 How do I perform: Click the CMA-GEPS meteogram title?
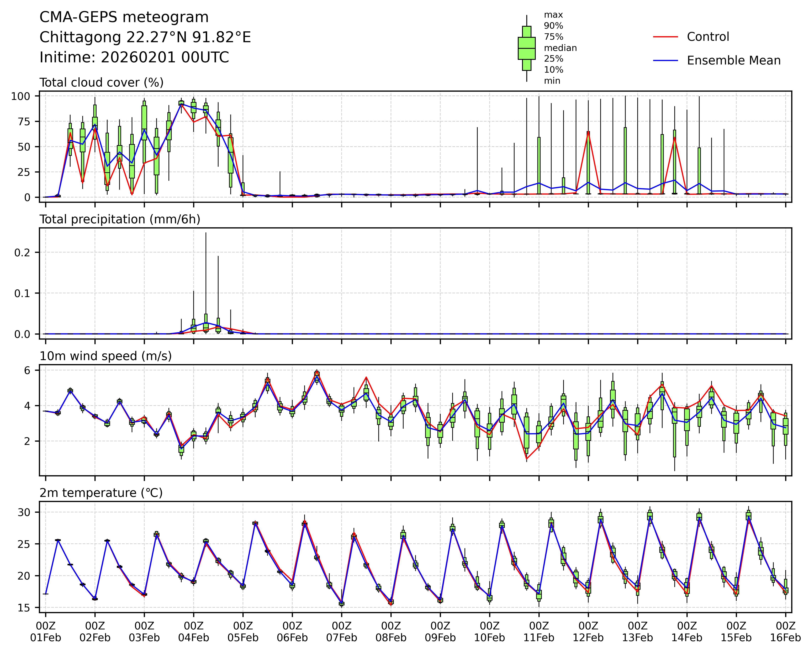click(124, 17)
